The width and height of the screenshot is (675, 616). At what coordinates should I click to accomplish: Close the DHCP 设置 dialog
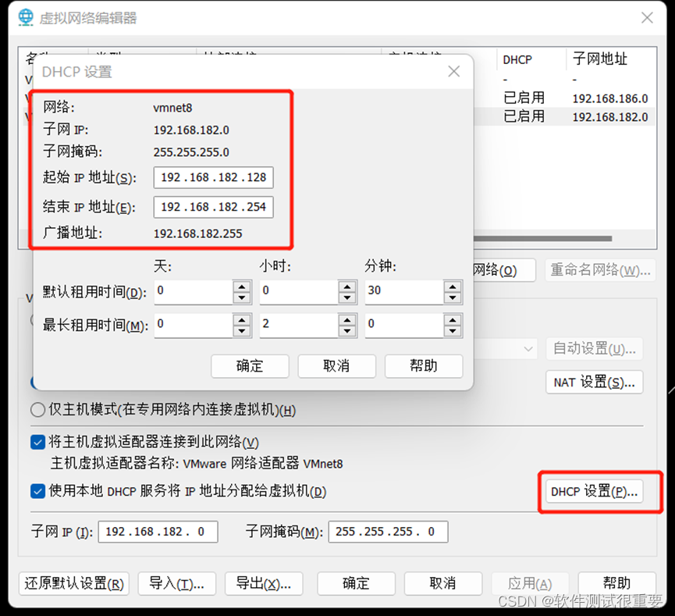[x=453, y=71]
